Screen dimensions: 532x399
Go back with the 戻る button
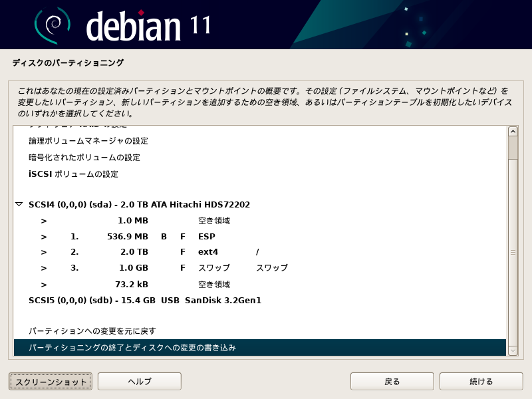[x=392, y=382]
